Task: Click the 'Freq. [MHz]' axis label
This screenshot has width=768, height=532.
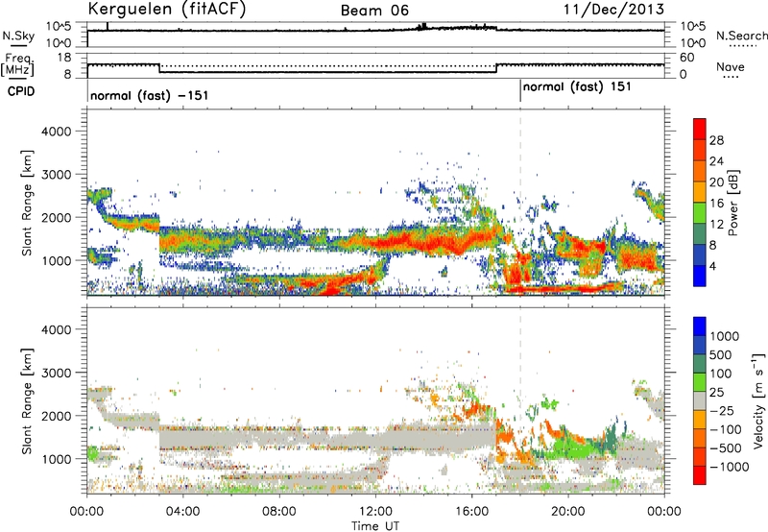Action: tap(18, 64)
